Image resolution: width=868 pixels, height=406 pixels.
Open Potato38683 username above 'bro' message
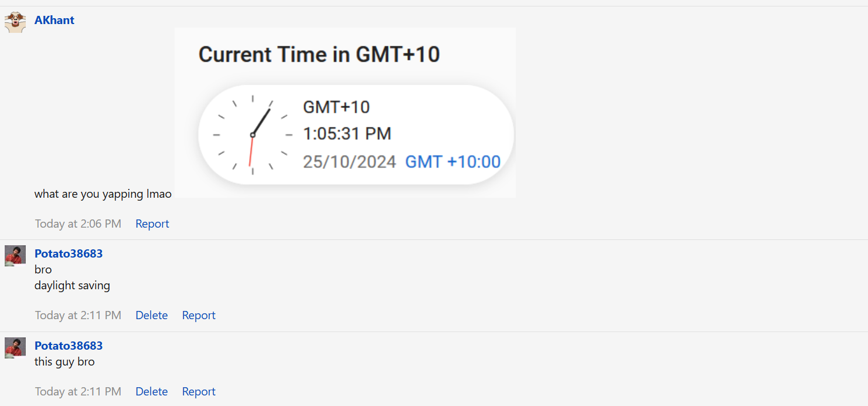tap(69, 253)
